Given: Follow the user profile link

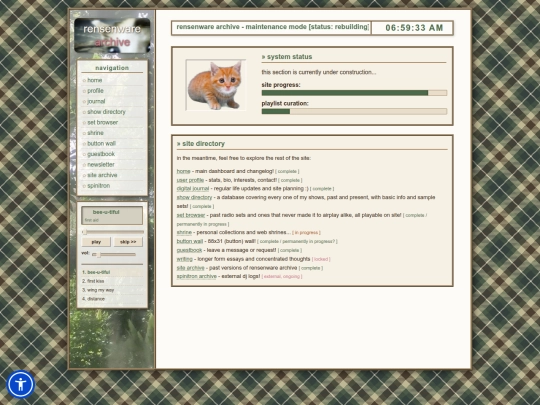Looking at the screenshot, I should click(190, 180).
